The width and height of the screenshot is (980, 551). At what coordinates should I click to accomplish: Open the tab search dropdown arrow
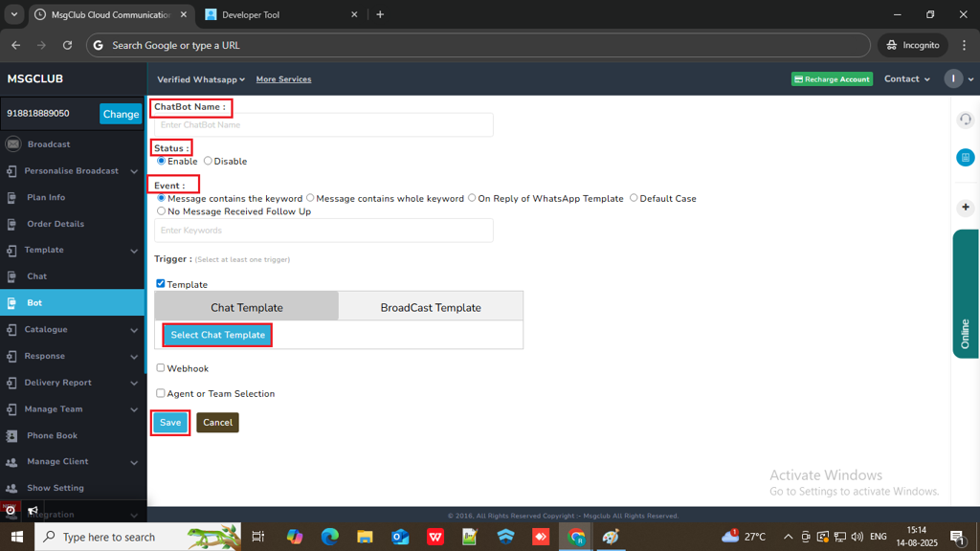click(x=13, y=14)
